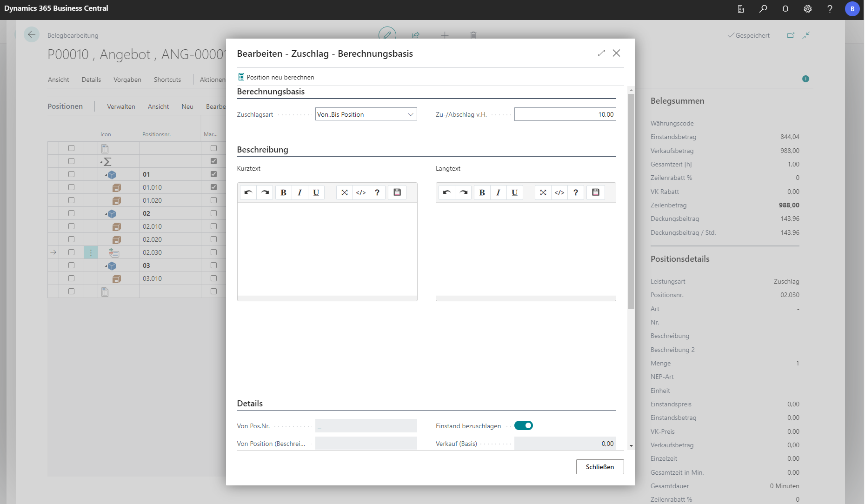Collapse position group 03 in tree
The width and height of the screenshot is (865, 504).
tap(106, 266)
